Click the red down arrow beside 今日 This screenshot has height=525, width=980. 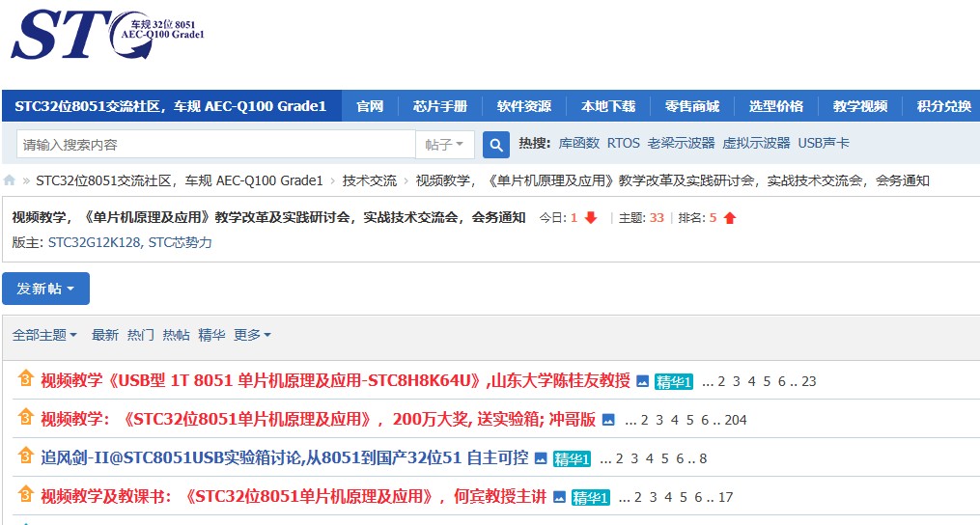tap(591, 217)
